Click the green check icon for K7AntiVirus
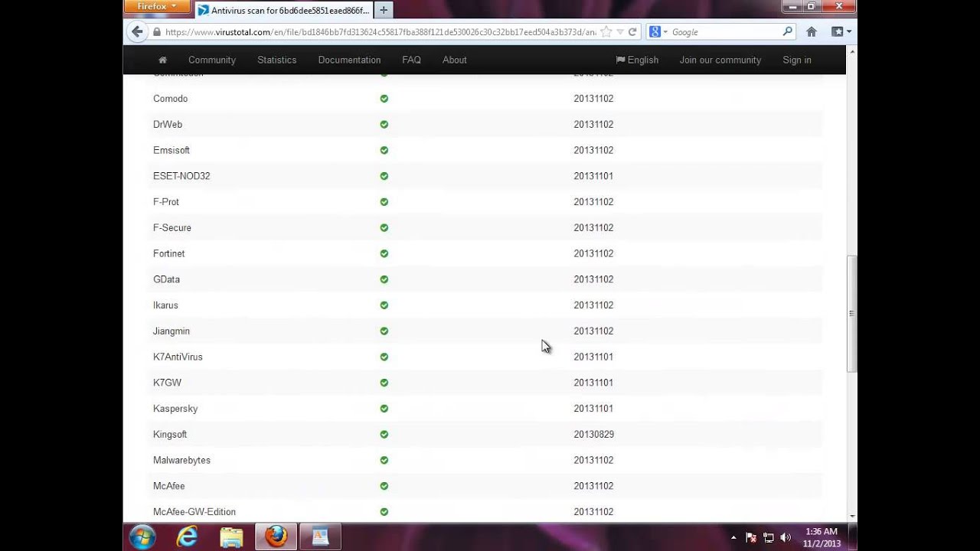This screenshot has height=551, width=980. click(x=384, y=357)
